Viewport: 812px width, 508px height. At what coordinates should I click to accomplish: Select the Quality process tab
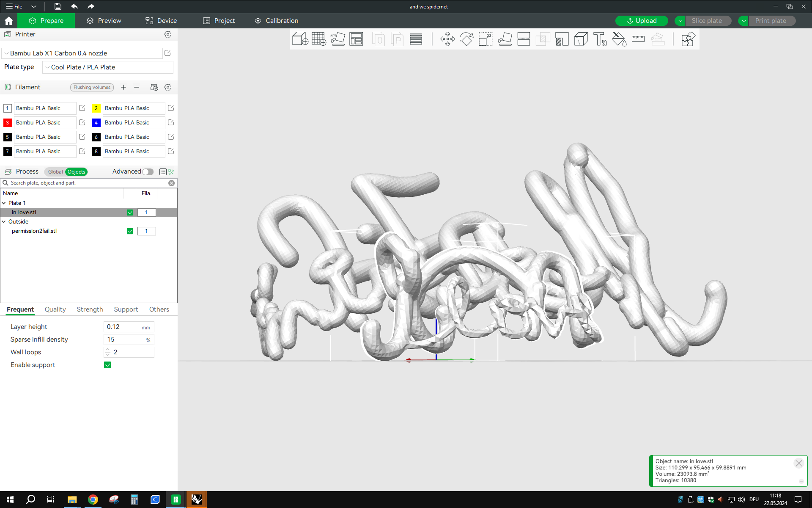click(55, 309)
